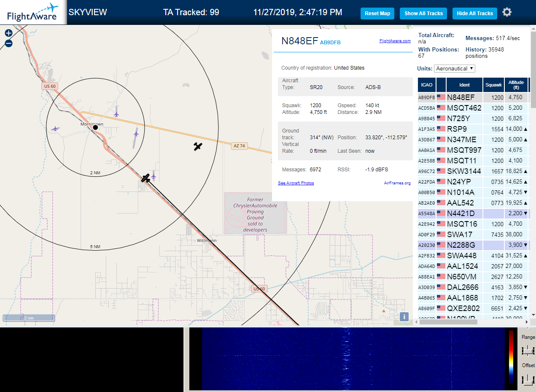The width and height of the screenshot is (536, 392).
Task: Open AirFrames.org link
Action: click(x=397, y=183)
